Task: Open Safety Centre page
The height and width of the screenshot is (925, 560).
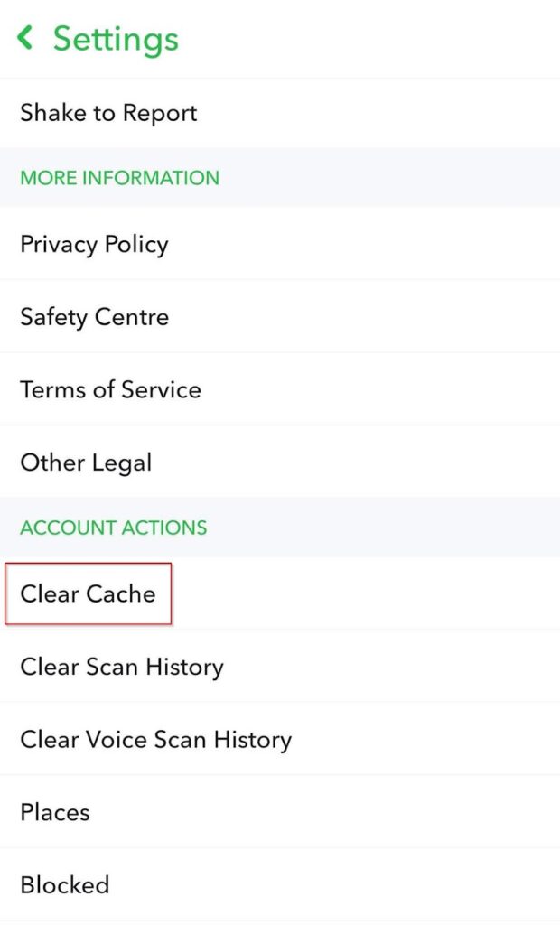Action: point(94,317)
